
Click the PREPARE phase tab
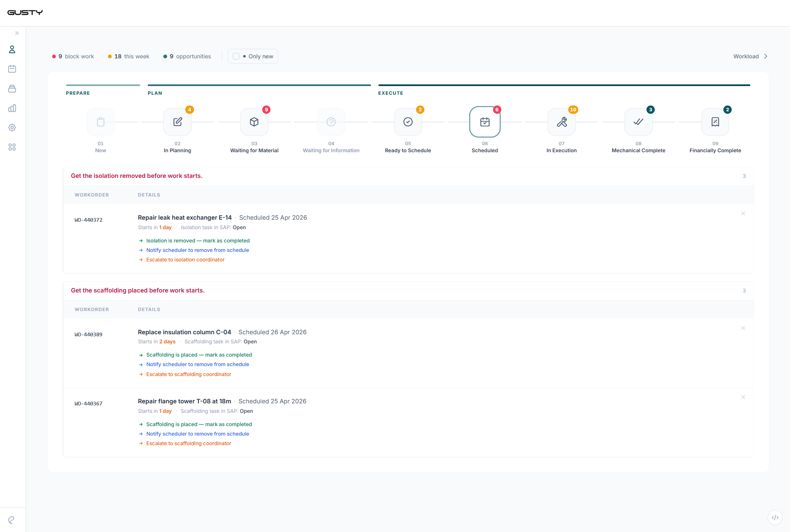click(78, 93)
